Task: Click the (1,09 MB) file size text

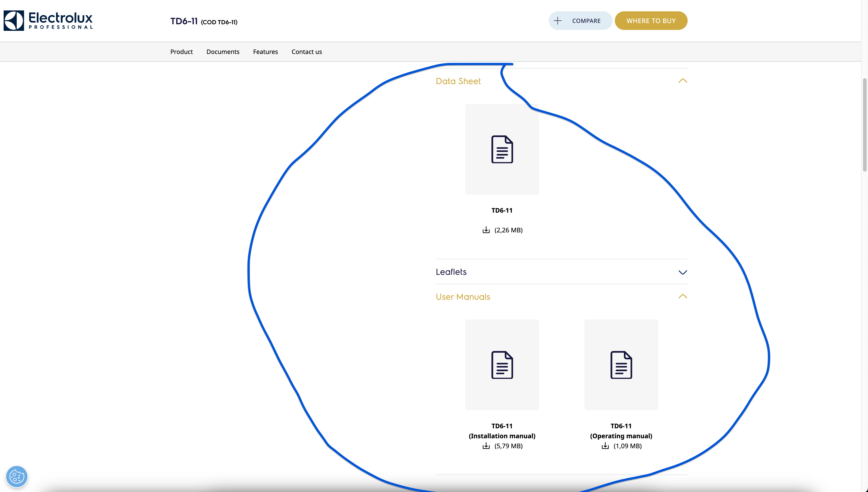Action: [627, 446]
